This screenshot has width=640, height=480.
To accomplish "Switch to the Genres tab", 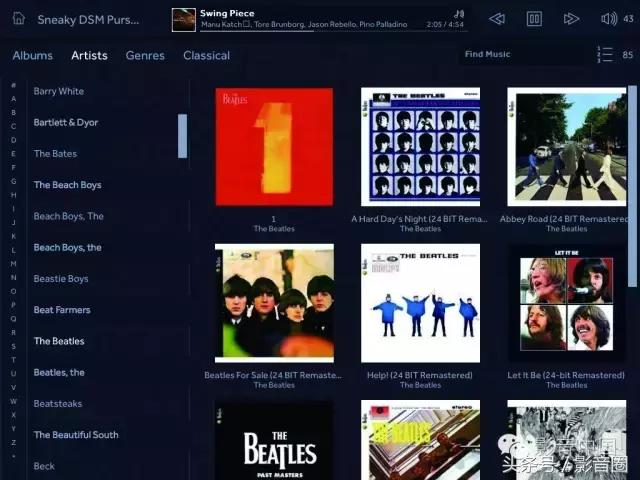I will (x=145, y=56).
